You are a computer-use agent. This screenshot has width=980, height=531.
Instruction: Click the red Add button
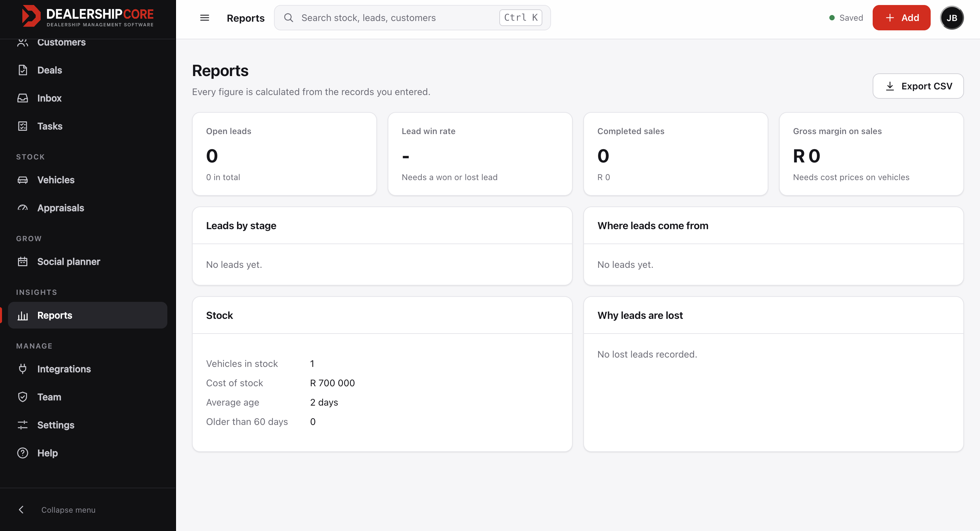pos(901,18)
